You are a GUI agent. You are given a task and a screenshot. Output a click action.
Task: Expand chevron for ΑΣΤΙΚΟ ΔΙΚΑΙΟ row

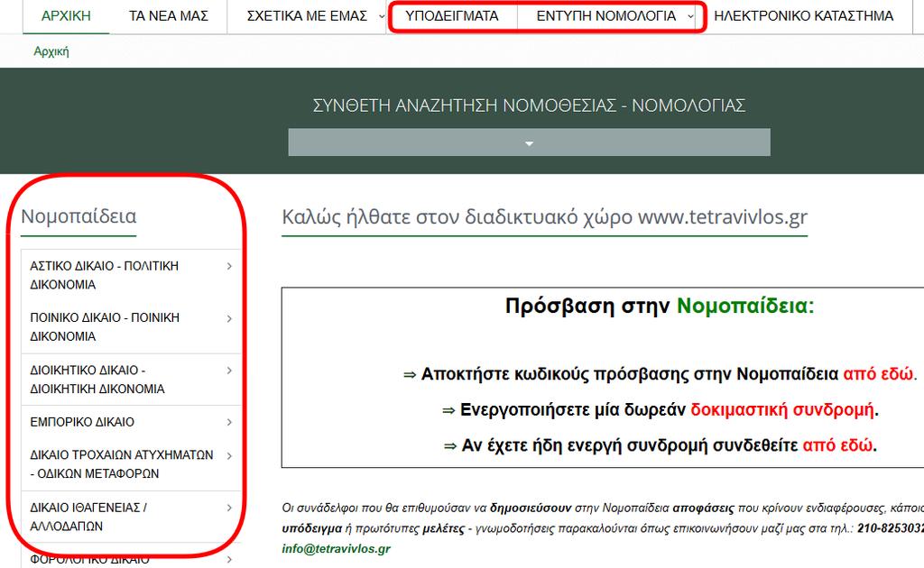pyautogui.click(x=229, y=266)
